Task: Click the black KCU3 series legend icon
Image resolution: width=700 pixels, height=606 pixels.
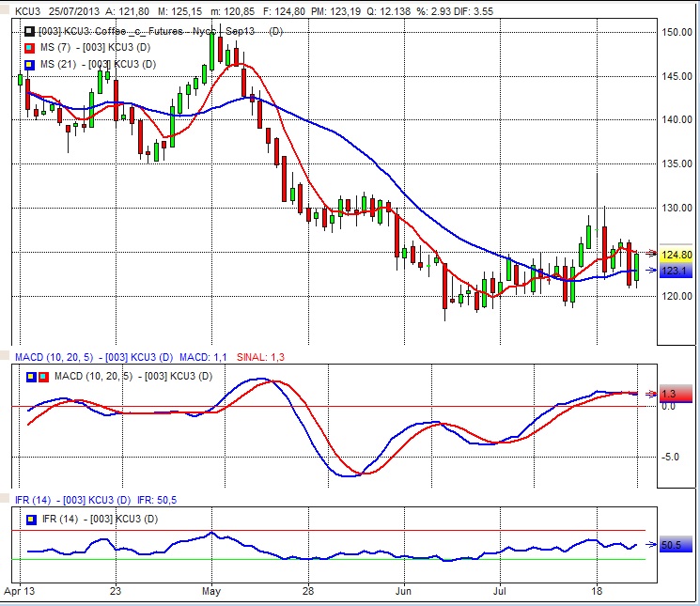Action: 29,32
